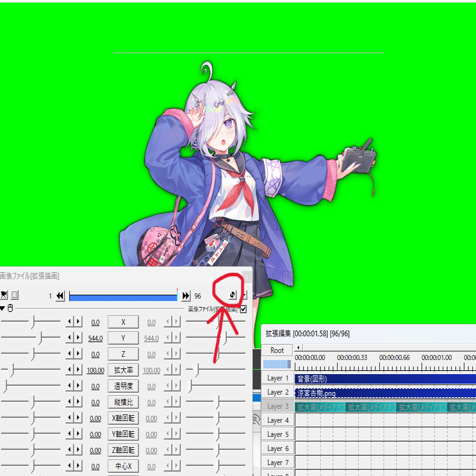Increase X start value with right arrow

click(x=78, y=322)
